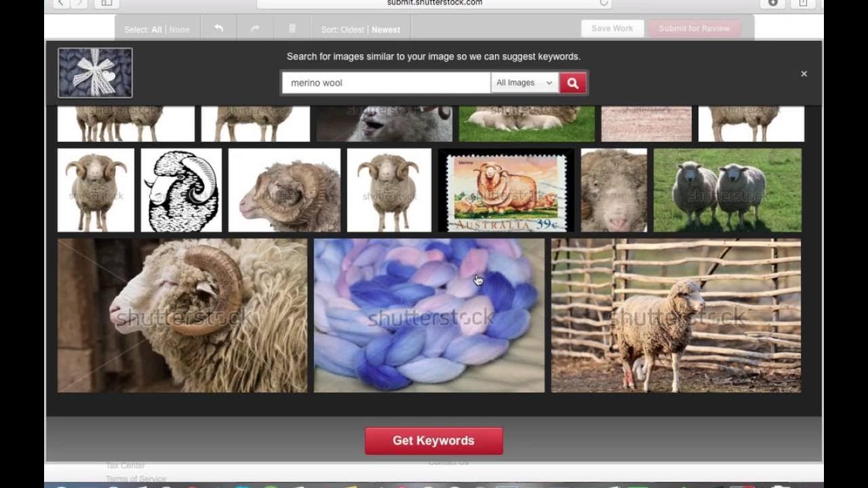Select the two sheep on grass photo

728,190
